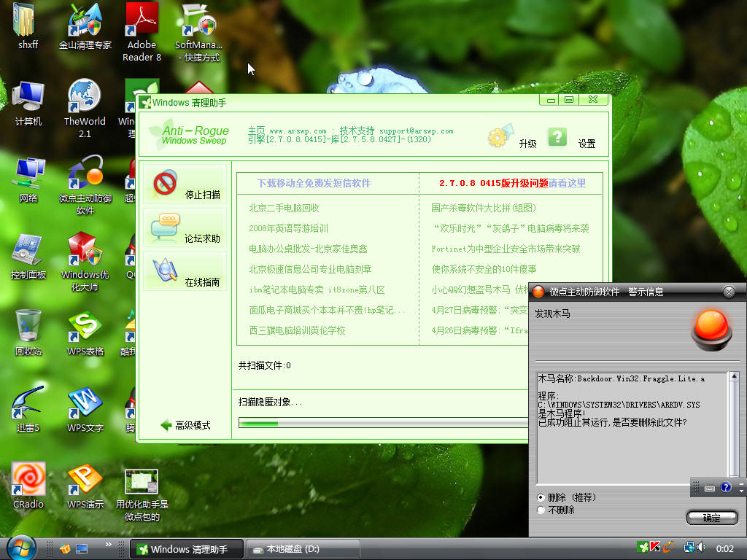Viewport: 747px width, 560px height.
Task: Open the 北京二手电脑回收 link
Action: (x=284, y=208)
